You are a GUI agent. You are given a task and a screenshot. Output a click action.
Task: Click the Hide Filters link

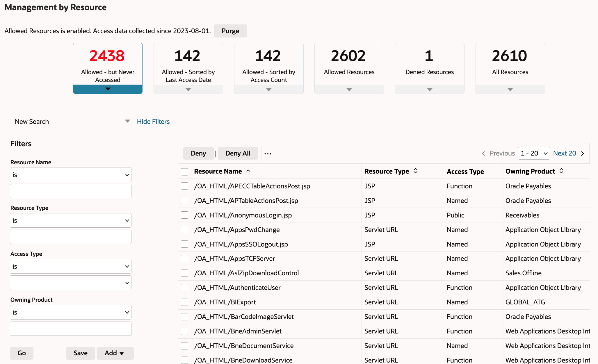click(x=153, y=122)
